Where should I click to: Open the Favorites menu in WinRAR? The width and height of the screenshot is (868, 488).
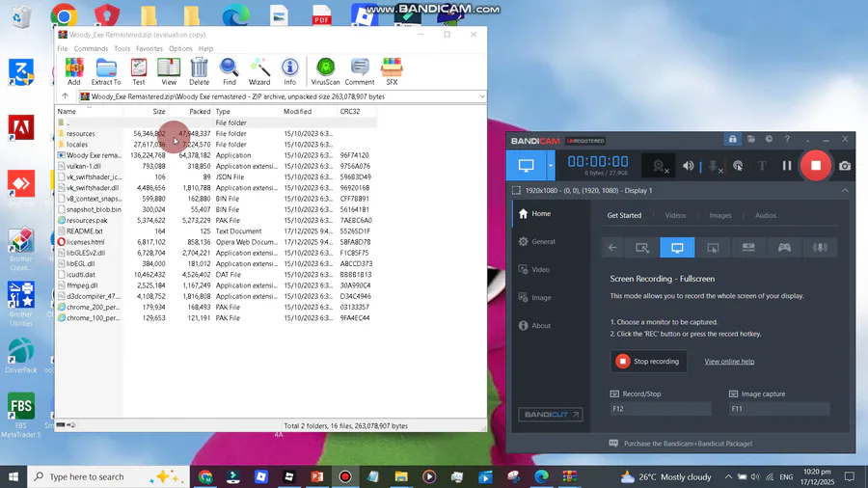click(x=149, y=48)
